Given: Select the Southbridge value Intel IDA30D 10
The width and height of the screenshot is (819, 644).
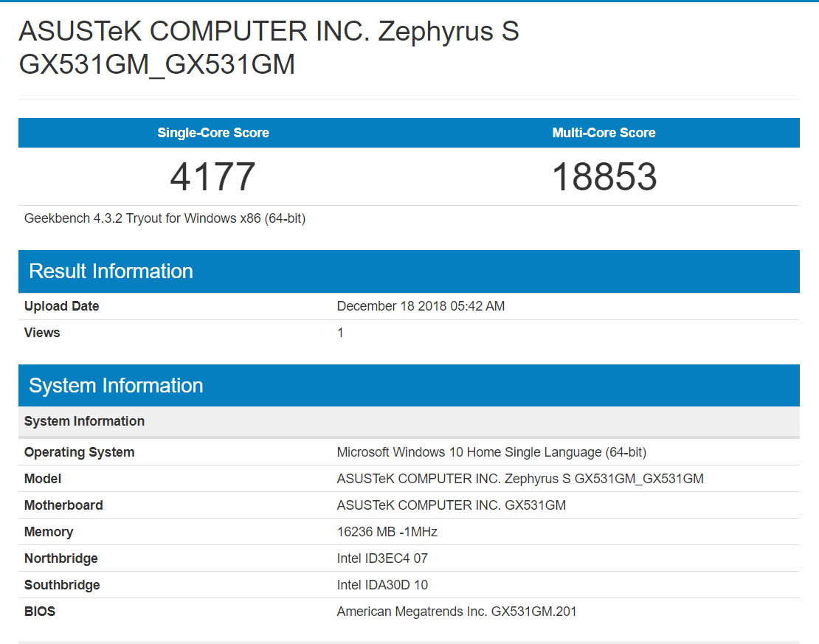Looking at the screenshot, I should click(382, 586).
